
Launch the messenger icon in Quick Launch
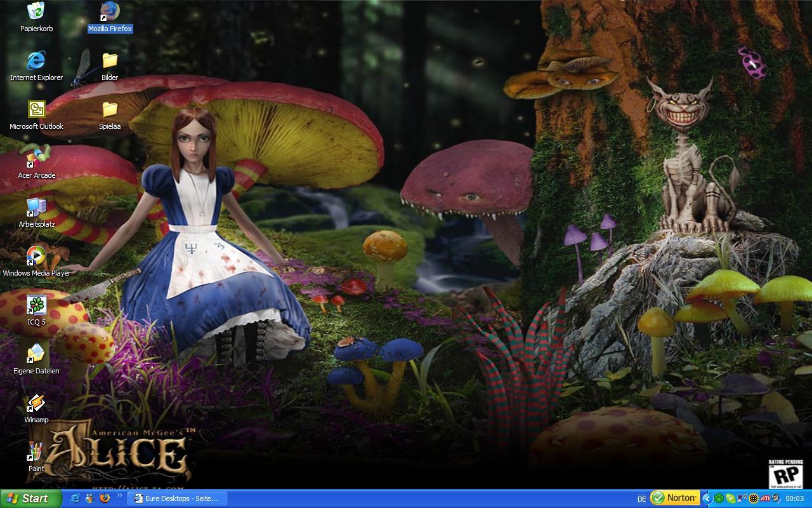point(89,498)
